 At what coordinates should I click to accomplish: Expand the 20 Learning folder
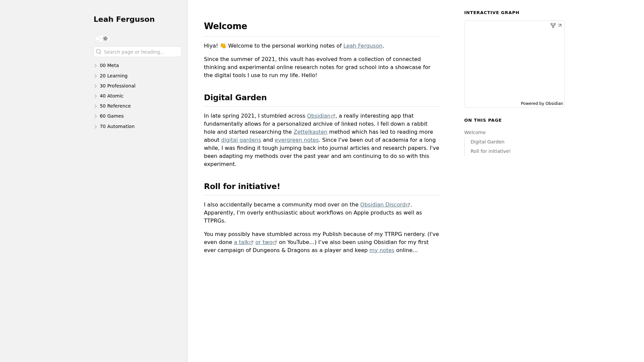pyautogui.click(x=111, y=76)
